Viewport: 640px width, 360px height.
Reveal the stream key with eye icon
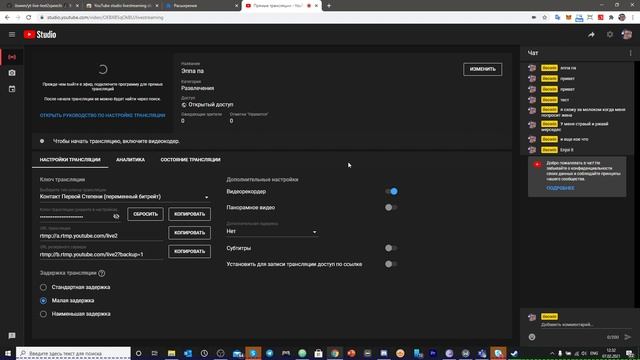click(116, 216)
